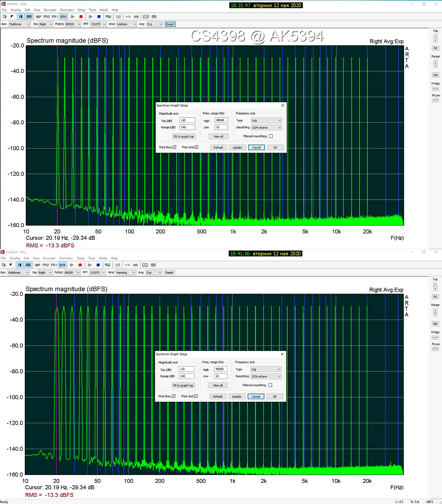Open File menu in upper Arta window
The image size is (442, 504).
tap(4, 10)
